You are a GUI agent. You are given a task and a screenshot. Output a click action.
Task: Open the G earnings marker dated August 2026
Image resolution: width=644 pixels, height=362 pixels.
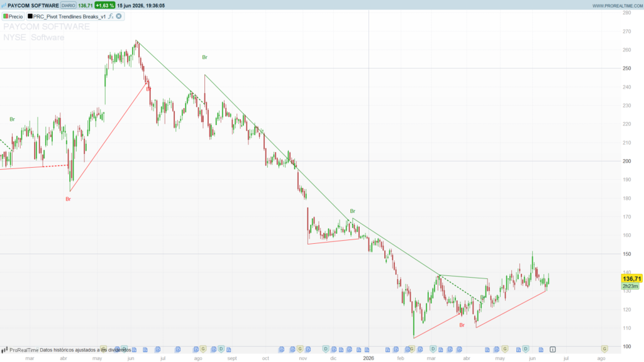604,349
